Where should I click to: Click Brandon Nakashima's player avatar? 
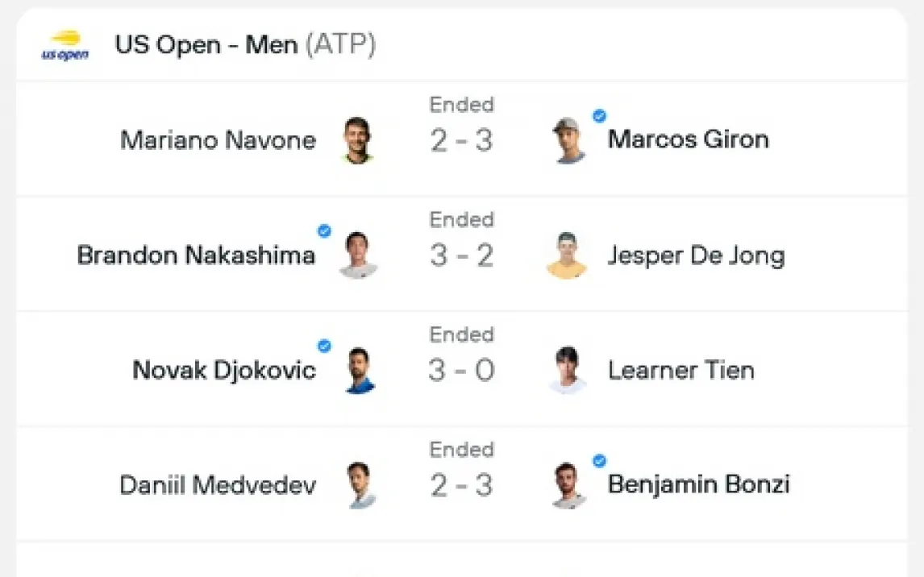tap(358, 255)
